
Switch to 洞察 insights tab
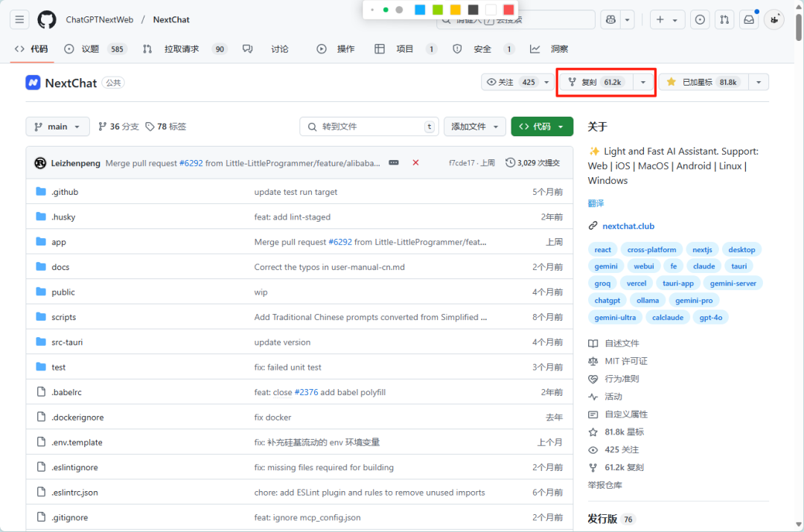tap(549, 48)
